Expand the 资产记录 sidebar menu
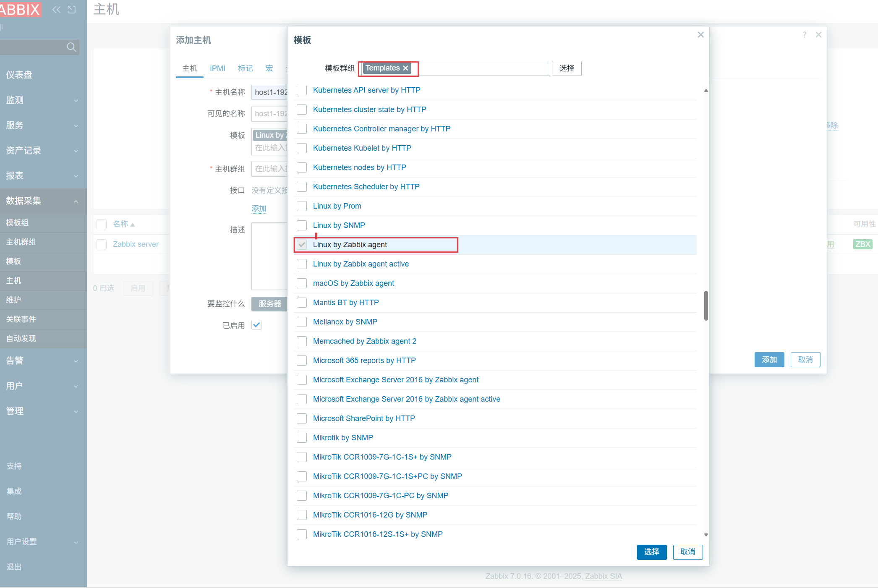878x588 pixels. pyautogui.click(x=43, y=150)
